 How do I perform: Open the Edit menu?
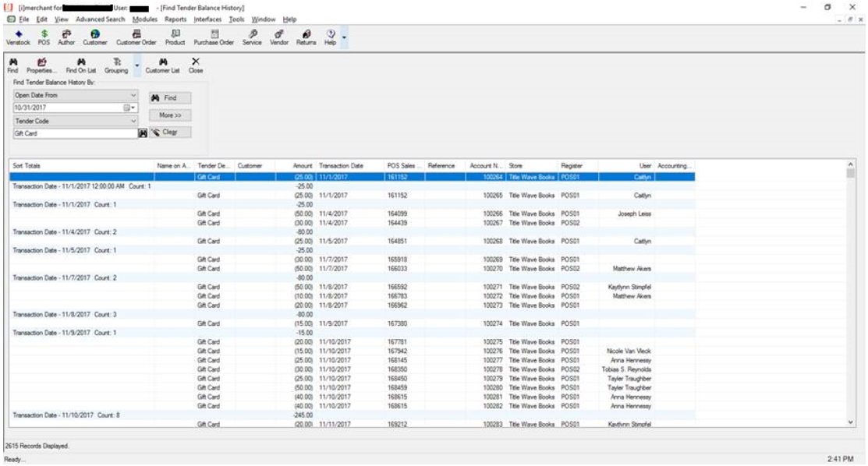41,19
